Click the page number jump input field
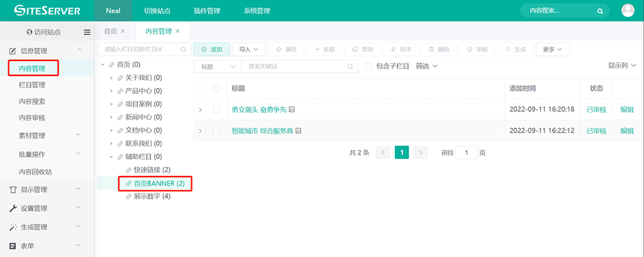 (466, 153)
